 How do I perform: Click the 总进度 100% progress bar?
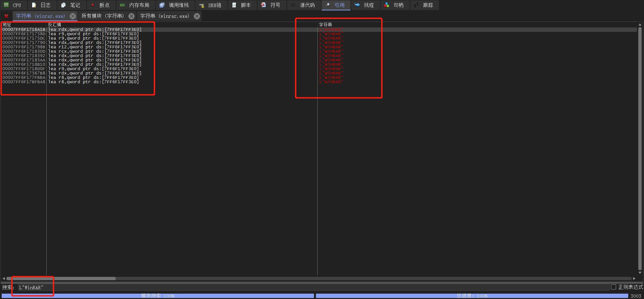[472, 296]
